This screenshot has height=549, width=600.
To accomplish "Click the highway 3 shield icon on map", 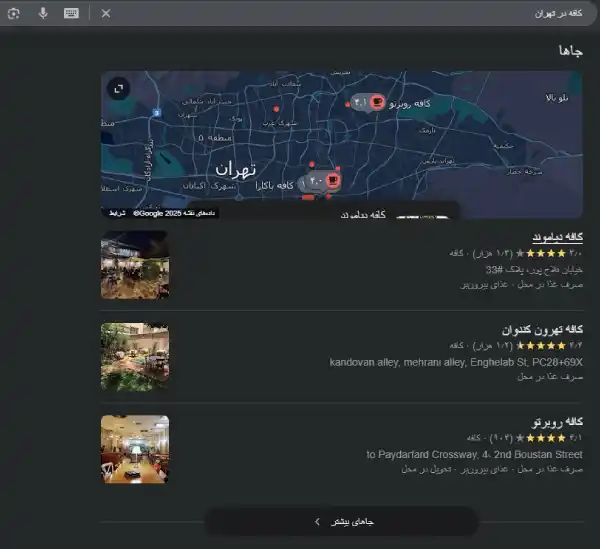I will pyautogui.click(x=157, y=113).
